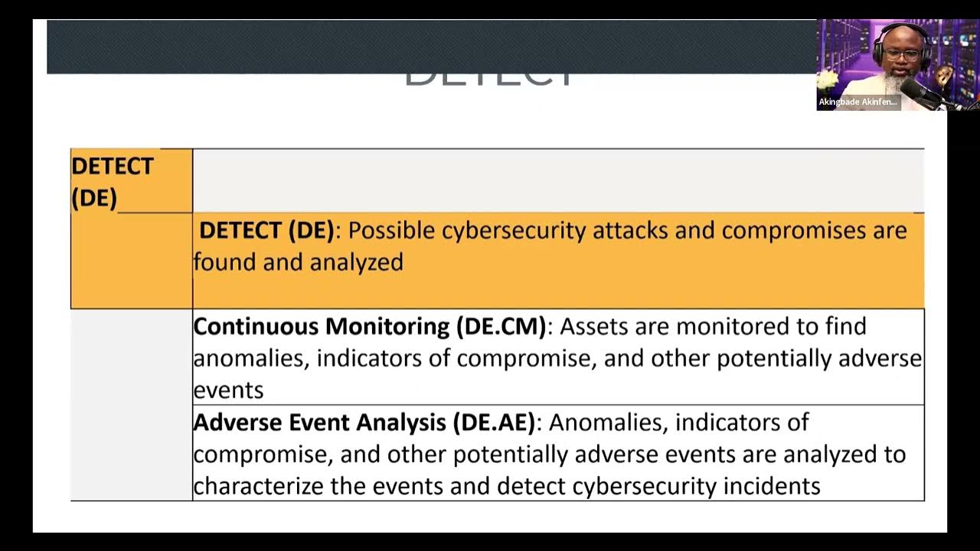Viewport: 980px width, 551px height.
Task: Click the "Anomalies, indicators of" text
Action: coord(678,422)
